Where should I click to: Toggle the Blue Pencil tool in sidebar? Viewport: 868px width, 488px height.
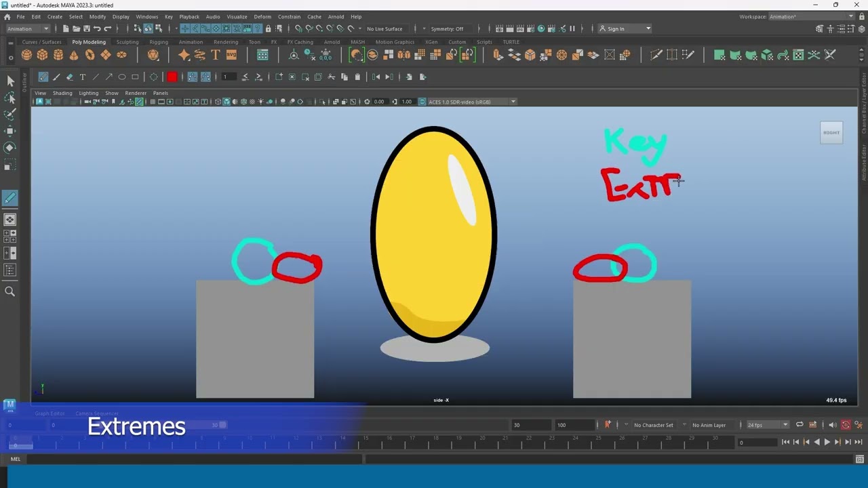pos(9,198)
